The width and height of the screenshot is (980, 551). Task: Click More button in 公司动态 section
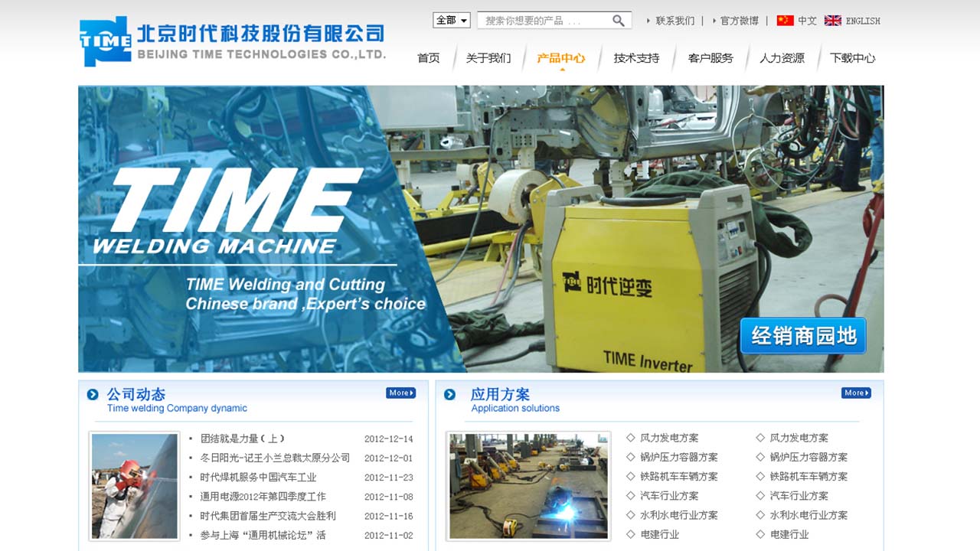point(400,393)
